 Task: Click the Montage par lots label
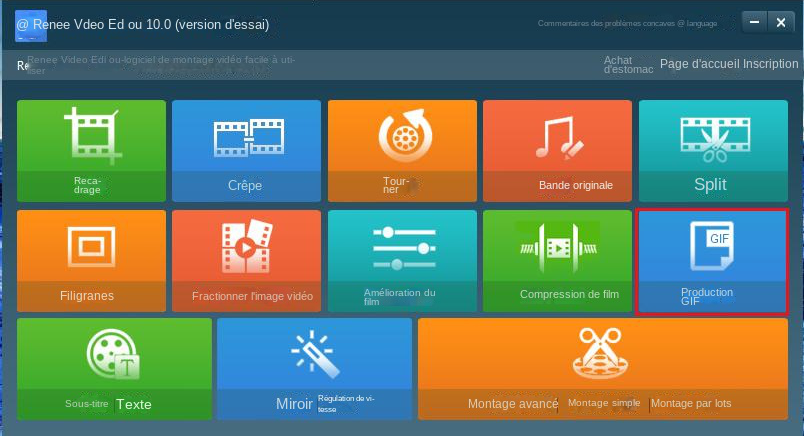click(691, 404)
